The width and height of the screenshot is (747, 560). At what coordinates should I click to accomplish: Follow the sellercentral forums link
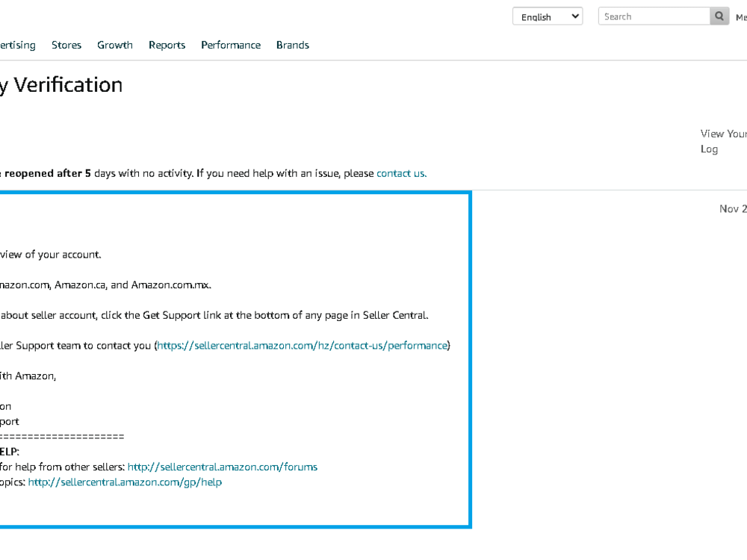pos(222,467)
